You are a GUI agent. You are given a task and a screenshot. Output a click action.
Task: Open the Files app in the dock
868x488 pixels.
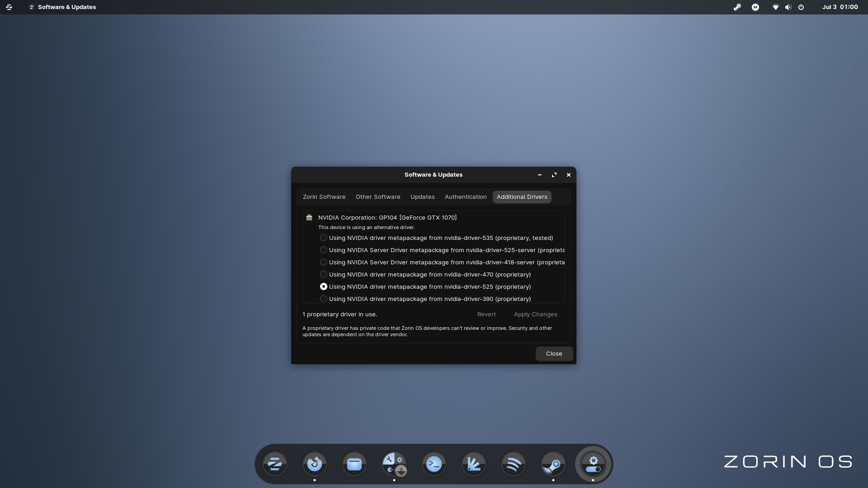pyautogui.click(x=354, y=464)
